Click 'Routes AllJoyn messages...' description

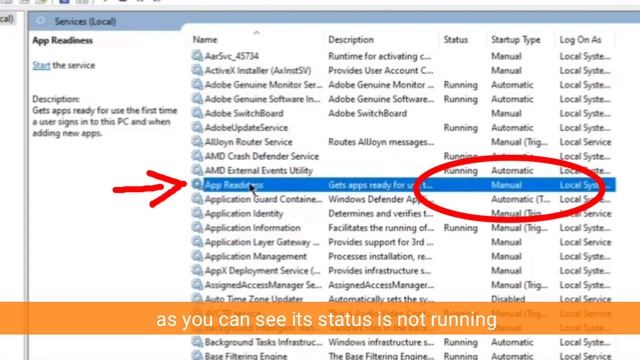point(381,142)
